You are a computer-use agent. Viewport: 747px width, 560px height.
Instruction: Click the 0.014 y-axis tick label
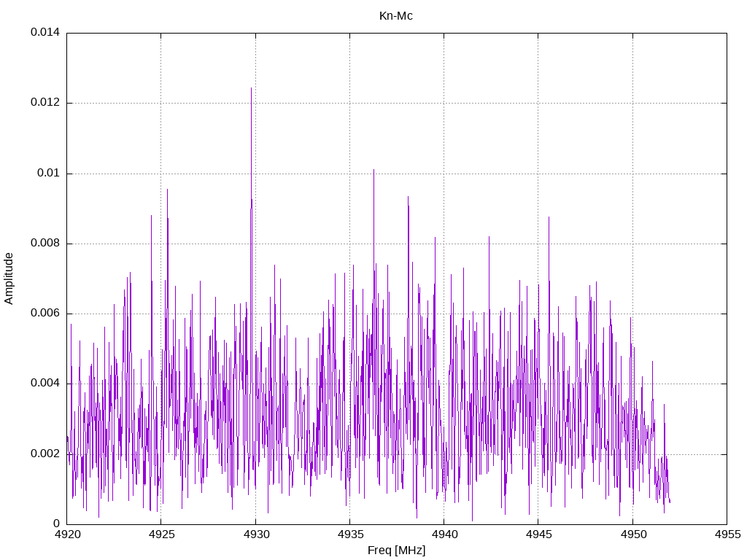[x=44, y=33]
